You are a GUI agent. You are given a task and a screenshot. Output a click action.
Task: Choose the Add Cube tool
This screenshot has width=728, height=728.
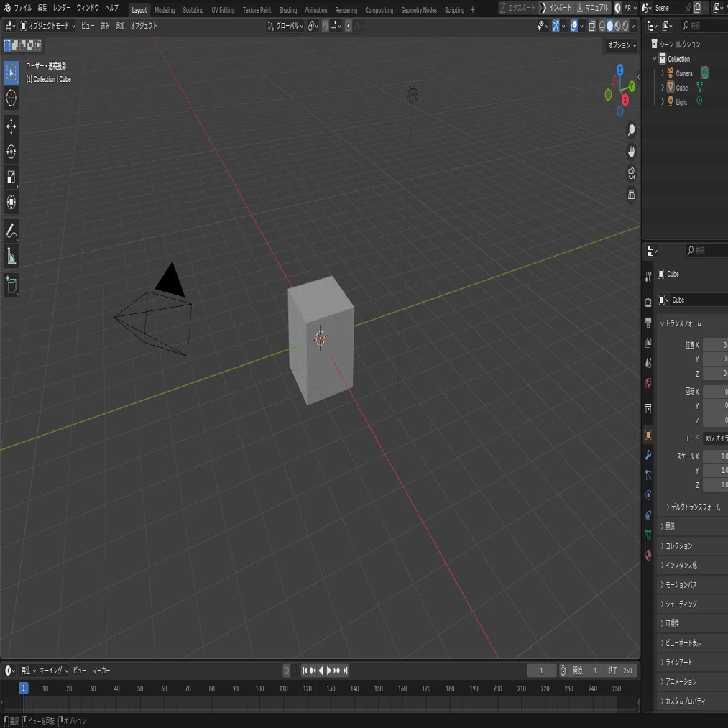[11, 285]
